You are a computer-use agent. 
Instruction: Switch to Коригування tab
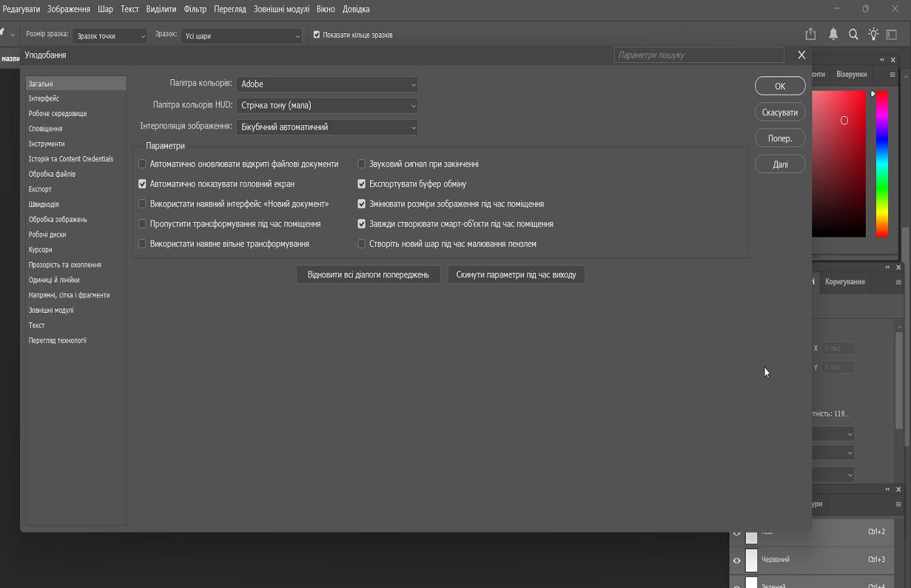tap(845, 282)
